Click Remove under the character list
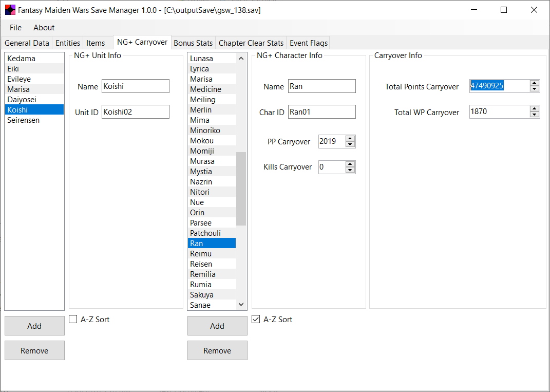Image resolution: width=550 pixels, height=392 pixels. tap(217, 350)
